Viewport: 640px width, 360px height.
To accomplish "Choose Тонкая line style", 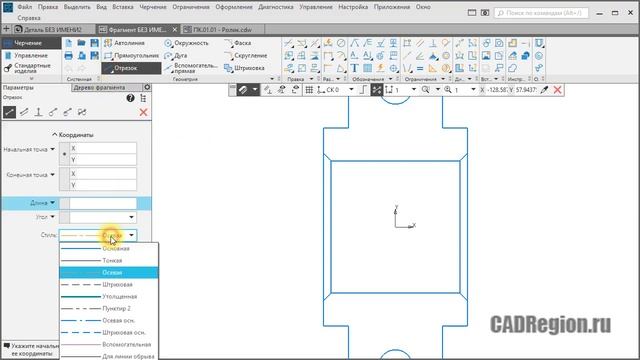I will [x=109, y=260].
